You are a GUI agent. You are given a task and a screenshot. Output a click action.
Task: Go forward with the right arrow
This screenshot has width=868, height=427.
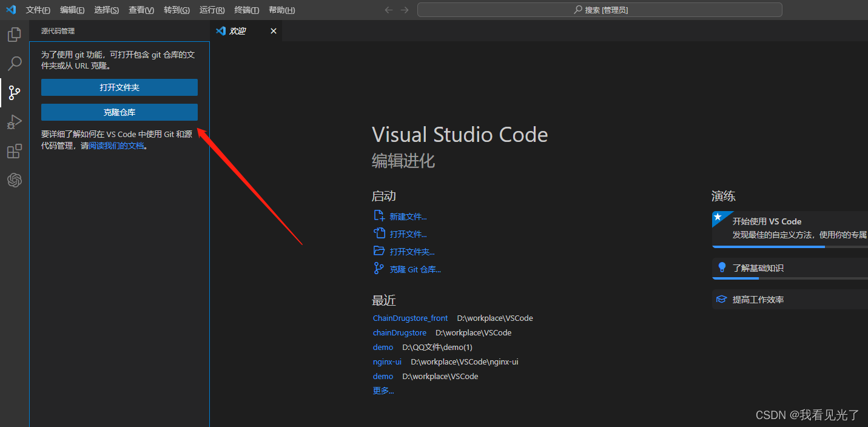405,10
